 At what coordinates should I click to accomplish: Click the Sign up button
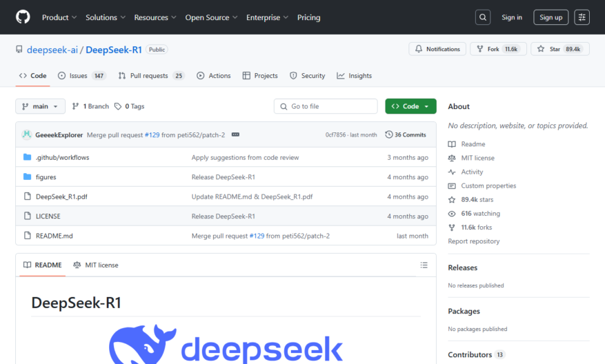click(551, 17)
